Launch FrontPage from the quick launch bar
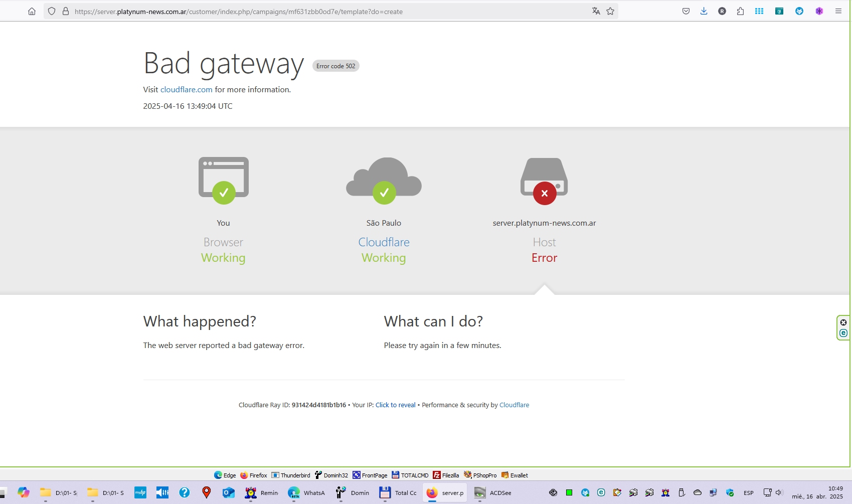Screen dimensions: 852x504 [x=370, y=475]
